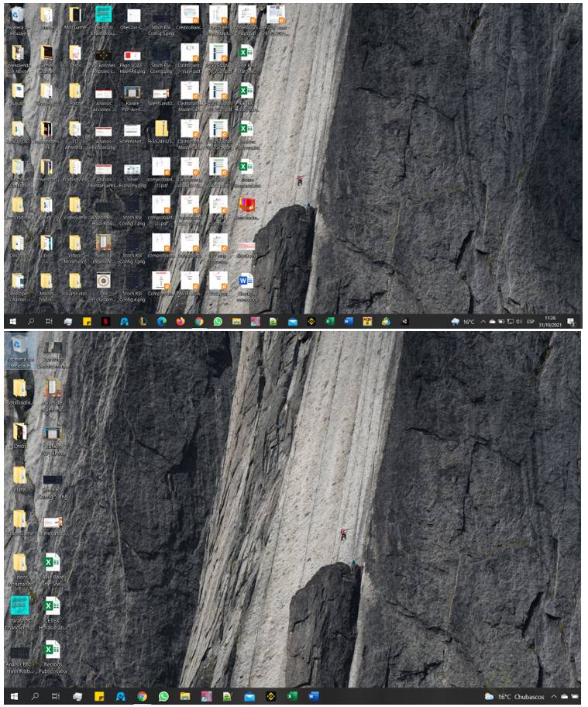The width and height of the screenshot is (588, 707).
Task: Select Papelera de reciclaje in the lower desktop
Action: point(19,352)
